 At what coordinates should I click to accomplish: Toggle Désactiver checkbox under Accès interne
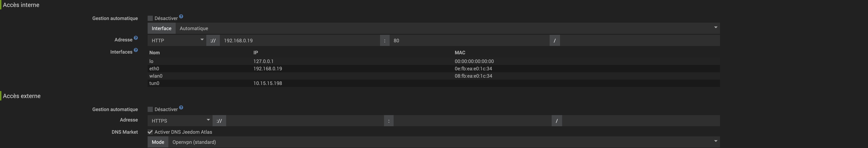(150, 18)
